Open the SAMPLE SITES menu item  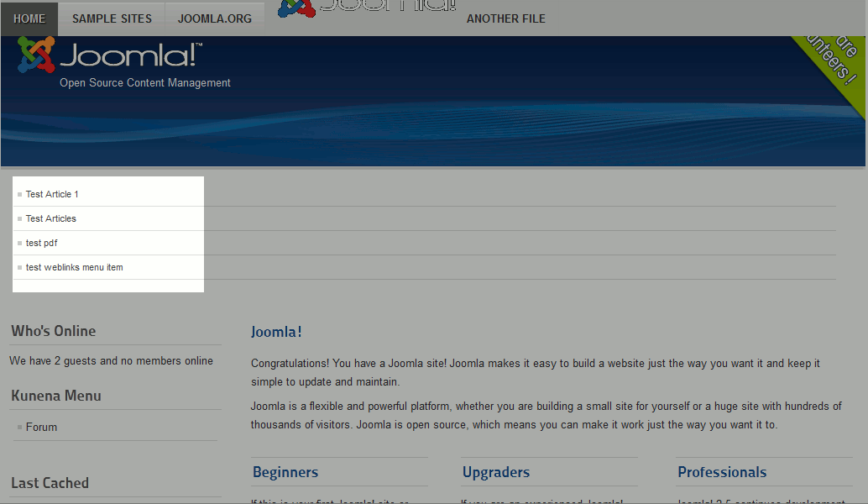(112, 18)
